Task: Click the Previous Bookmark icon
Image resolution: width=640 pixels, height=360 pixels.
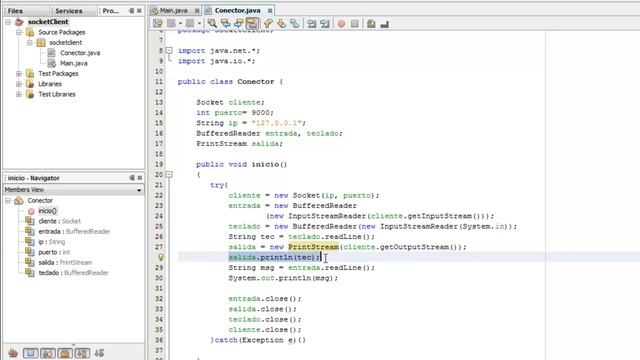Action: click(268, 24)
